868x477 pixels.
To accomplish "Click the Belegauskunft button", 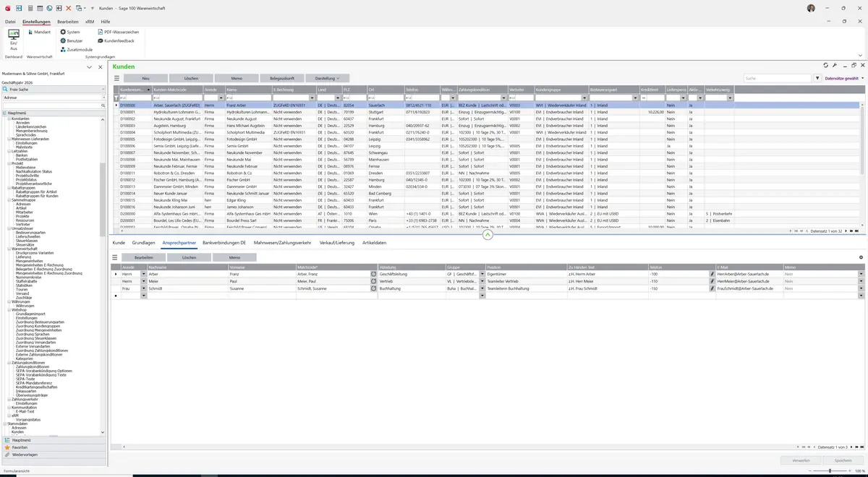I will (x=282, y=78).
